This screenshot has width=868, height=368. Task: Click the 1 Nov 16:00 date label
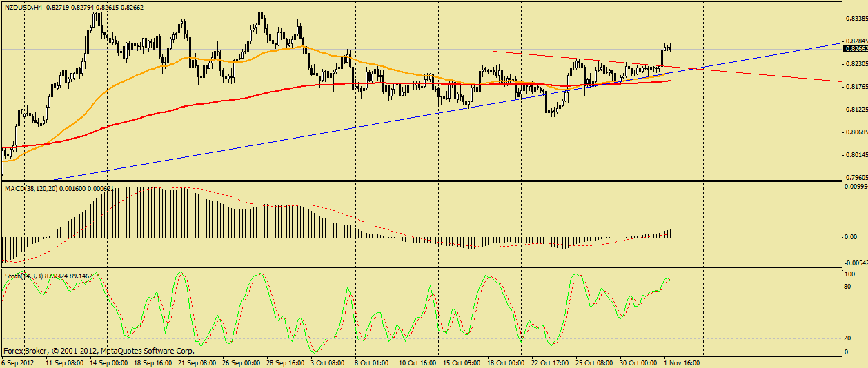pyautogui.click(x=683, y=362)
